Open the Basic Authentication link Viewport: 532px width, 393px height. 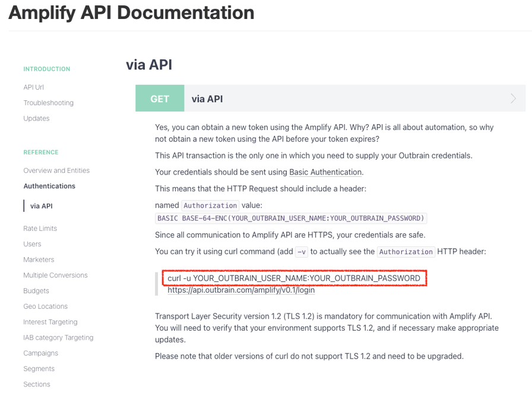pos(325,172)
